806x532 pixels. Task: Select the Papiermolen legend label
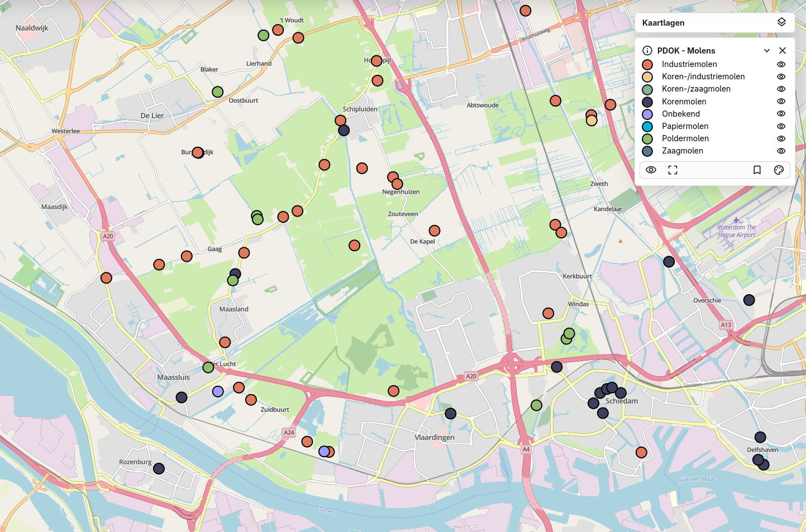click(685, 126)
